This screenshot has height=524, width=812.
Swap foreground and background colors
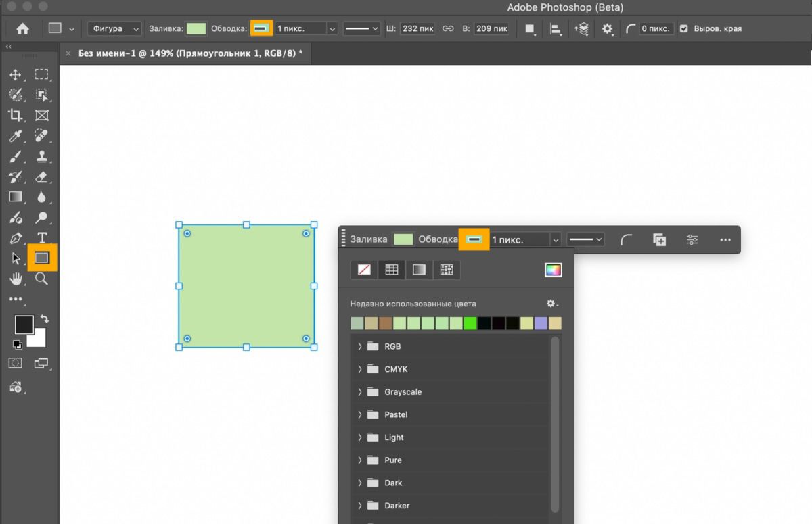click(45, 318)
